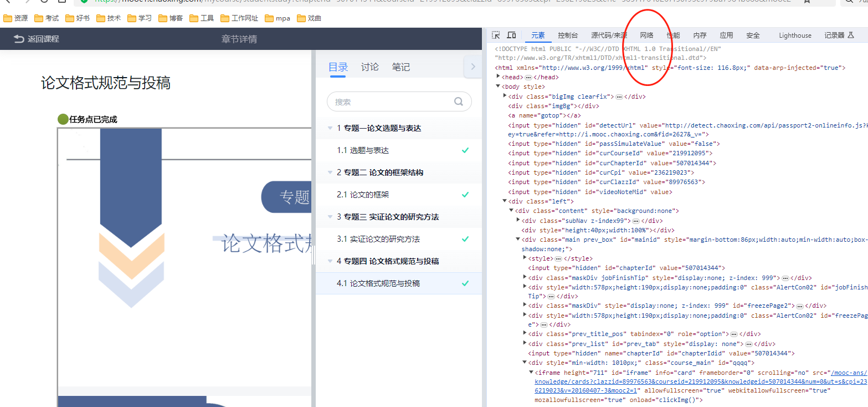Collapse the div class left node
The height and width of the screenshot is (407, 868).
[x=505, y=201]
